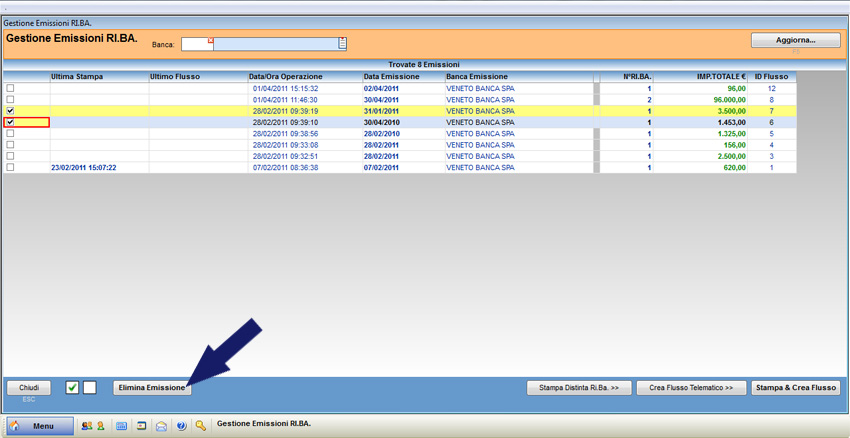Click the single user icon in bottom toolbar
850x438 pixels.
[x=100, y=426]
